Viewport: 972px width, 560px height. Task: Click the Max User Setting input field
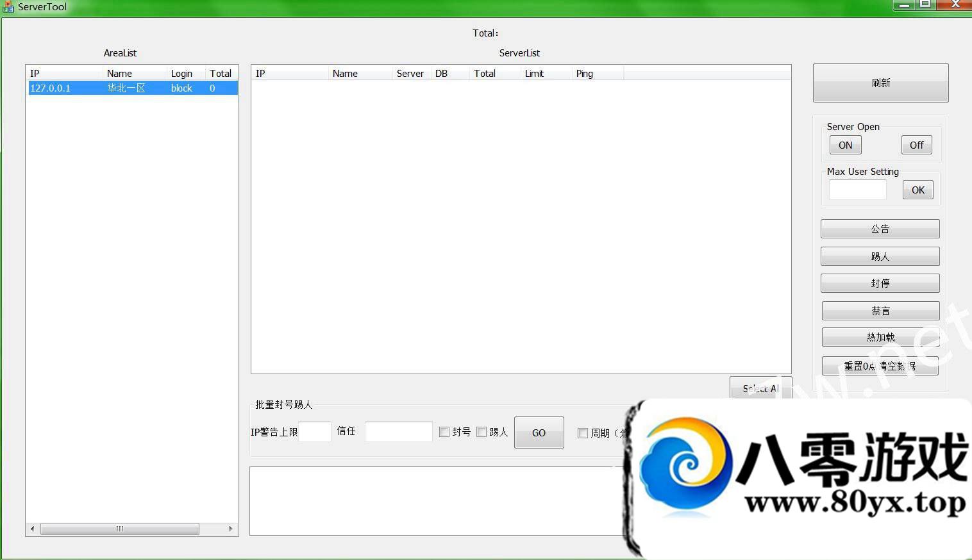click(857, 190)
